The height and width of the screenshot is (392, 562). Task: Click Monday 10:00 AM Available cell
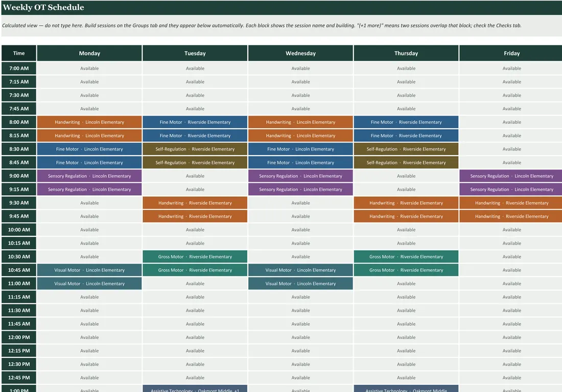tap(89, 230)
